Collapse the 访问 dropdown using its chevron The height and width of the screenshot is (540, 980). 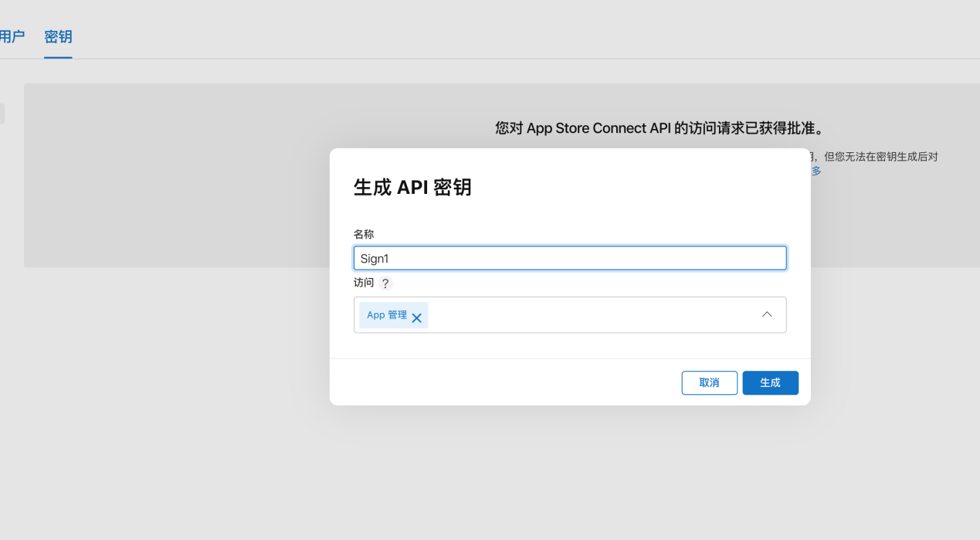coord(767,314)
